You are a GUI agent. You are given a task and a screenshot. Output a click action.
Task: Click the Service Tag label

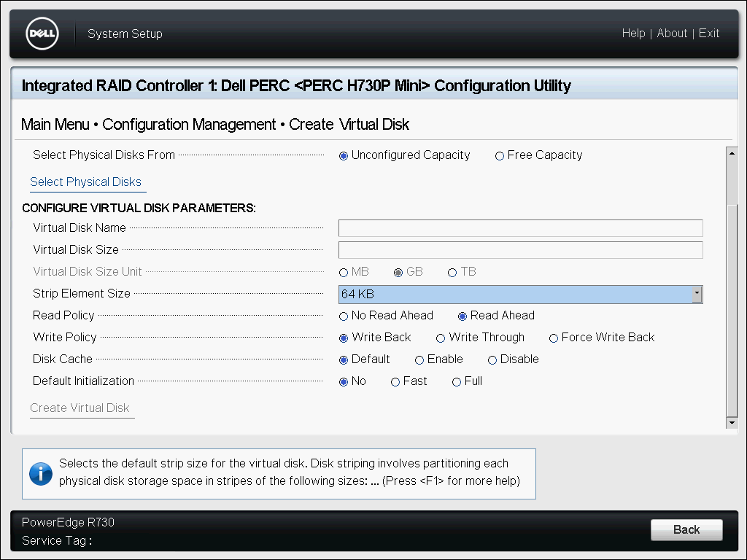(x=57, y=540)
